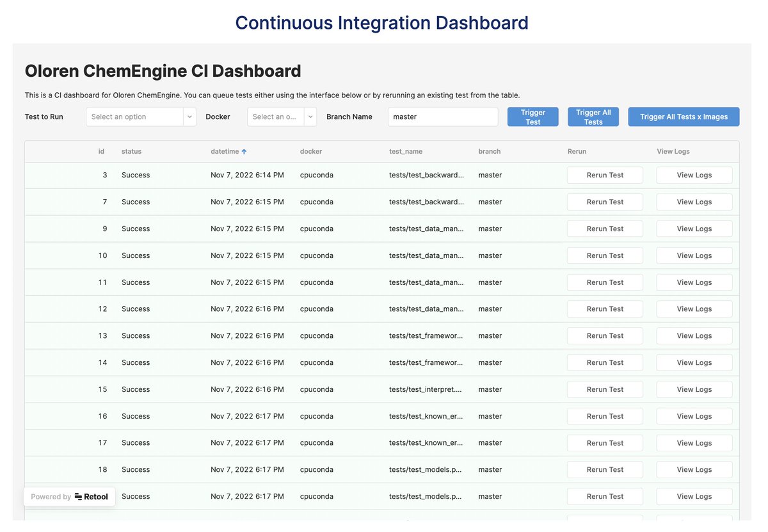Open the Powered by Retool badge
Viewport: 768px width, 532px height.
point(70,497)
